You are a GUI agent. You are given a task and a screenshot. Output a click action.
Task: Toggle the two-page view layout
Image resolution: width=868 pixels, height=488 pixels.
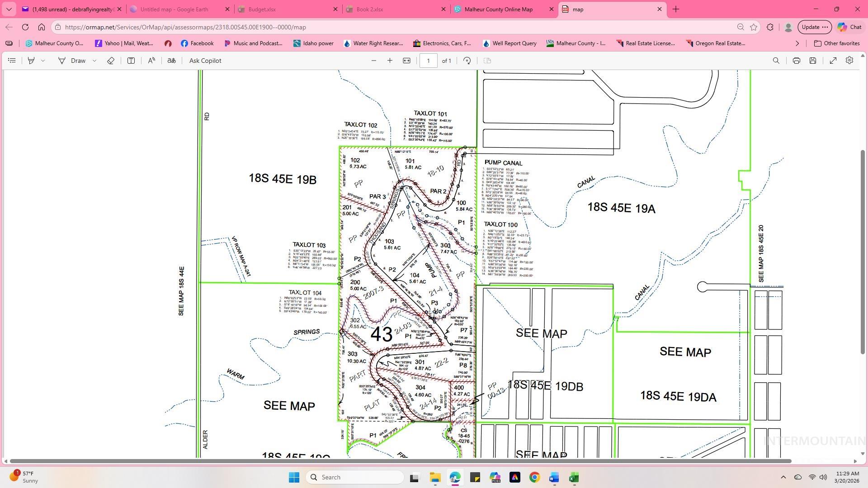click(487, 60)
